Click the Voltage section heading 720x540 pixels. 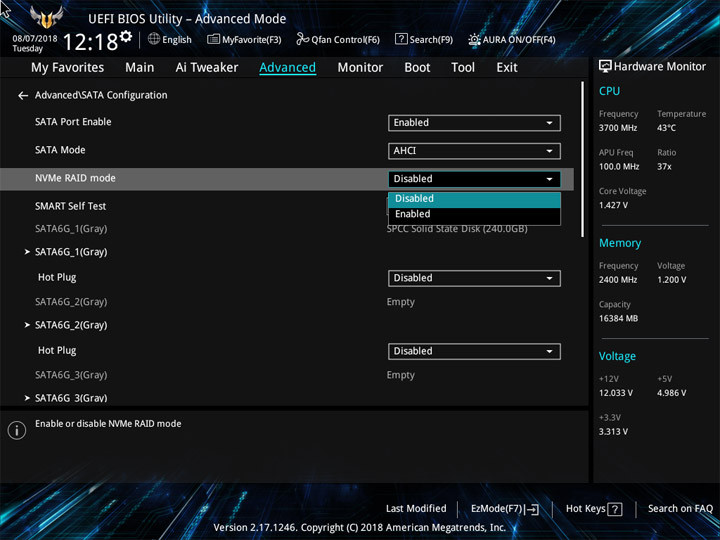(617, 356)
